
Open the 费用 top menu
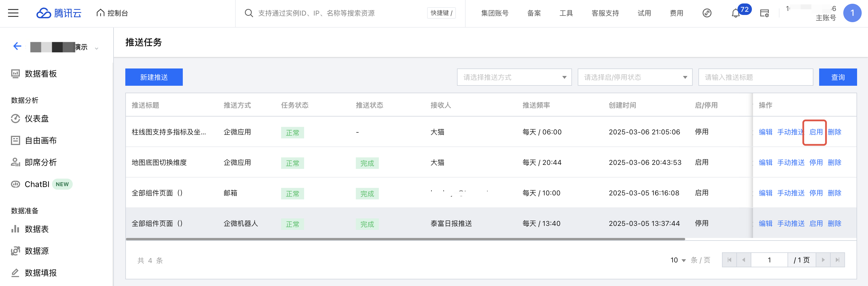coord(676,13)
